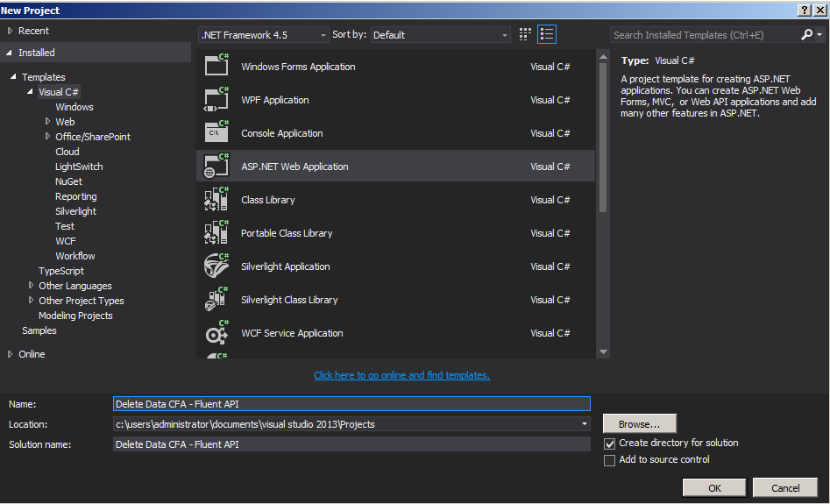Expand the Web node under Visual C#
The height and width of the screenshot is (504, 830).
pyautogui.click(x=48, y=122)
